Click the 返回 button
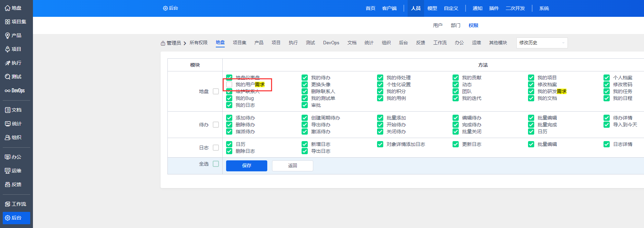 coord(292,166)
